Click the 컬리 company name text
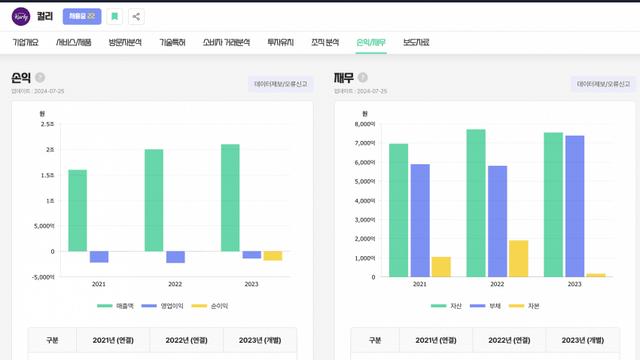 (x=45, y=16)
